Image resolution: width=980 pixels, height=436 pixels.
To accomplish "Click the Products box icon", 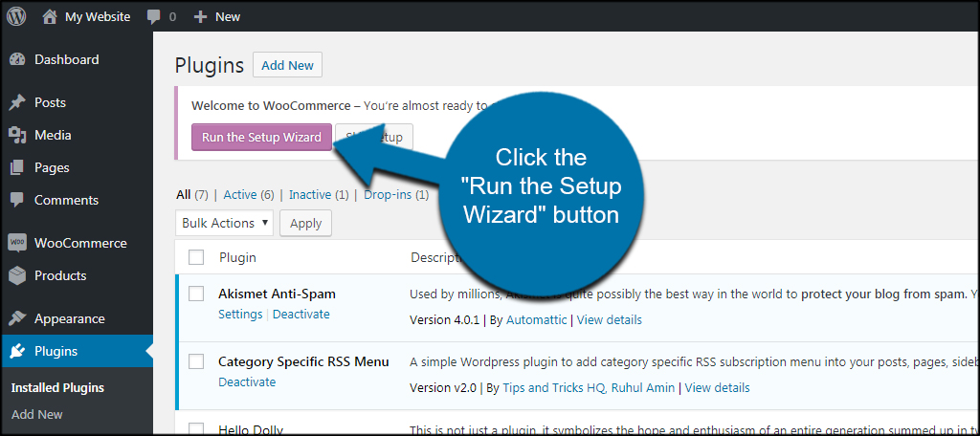I will point(17,275).
